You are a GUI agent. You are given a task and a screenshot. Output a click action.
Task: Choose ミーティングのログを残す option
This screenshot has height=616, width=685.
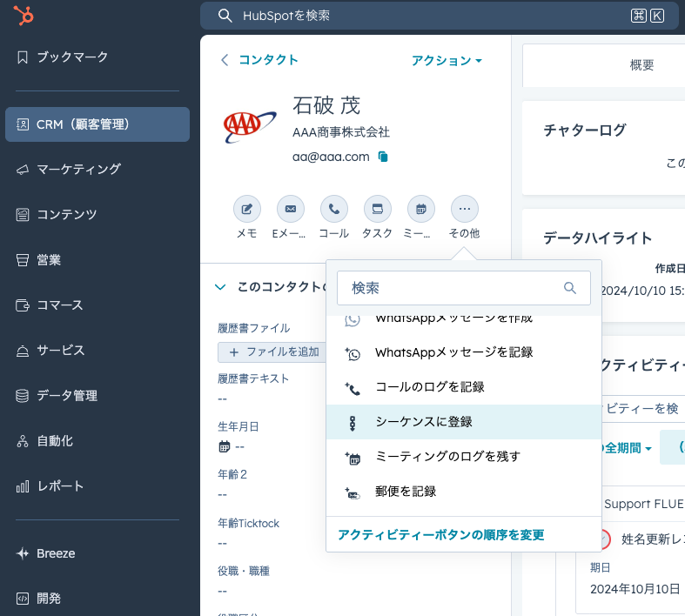[447, 457]
